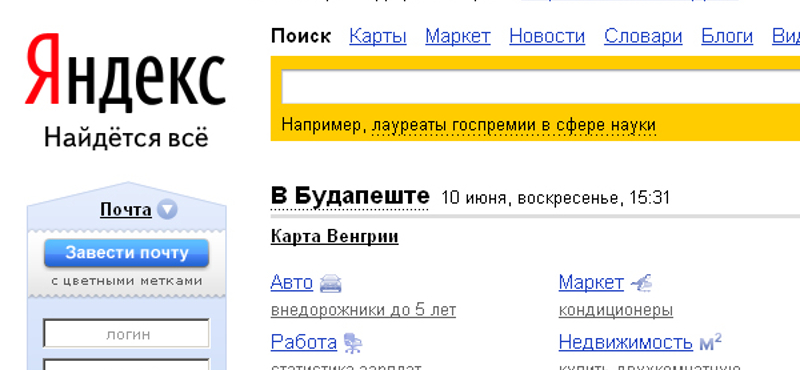The image size is (800, 370).
Task: Open the Недвижимость service link
Action: coord(626,342)
